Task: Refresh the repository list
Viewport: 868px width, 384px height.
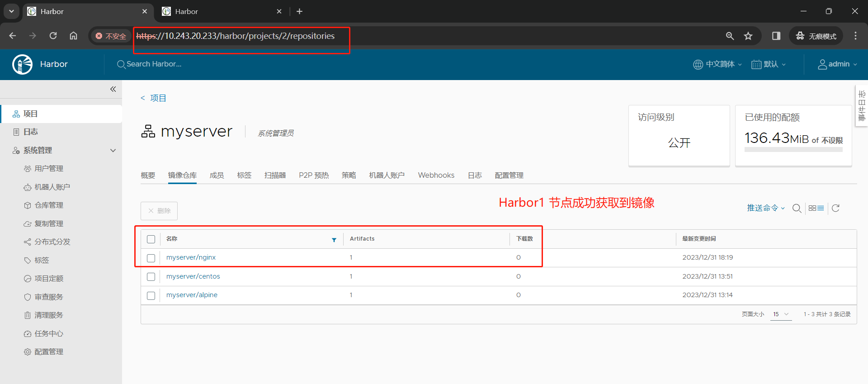Action: (x=835, y=208)
